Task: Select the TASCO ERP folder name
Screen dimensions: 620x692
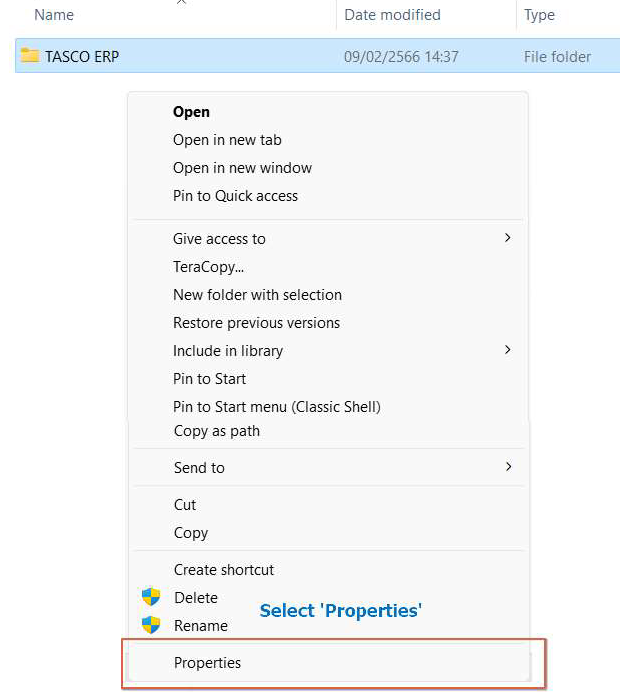Action: pyautogui.click(x=82, y=57)
